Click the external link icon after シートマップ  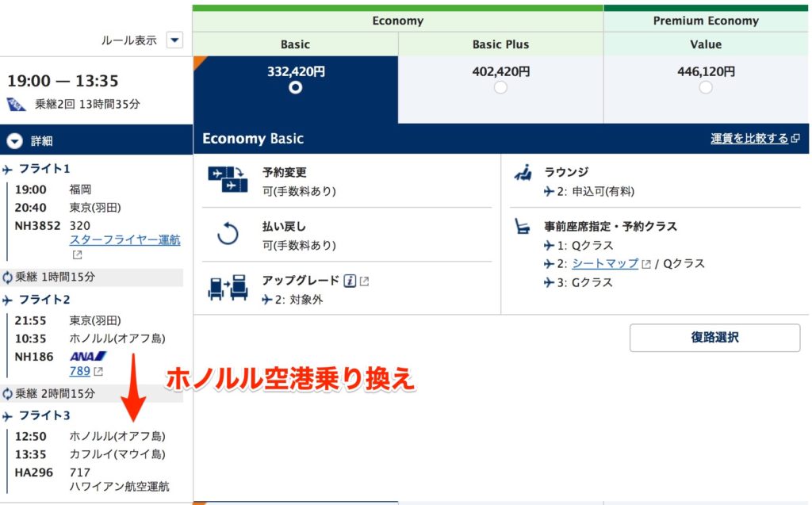[x=646, y=264]
